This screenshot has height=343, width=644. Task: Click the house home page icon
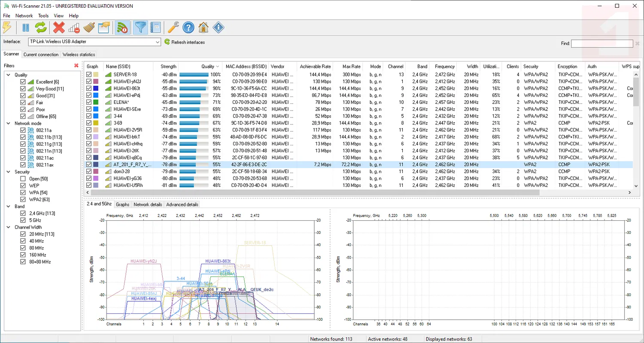(x=204, y=28)
